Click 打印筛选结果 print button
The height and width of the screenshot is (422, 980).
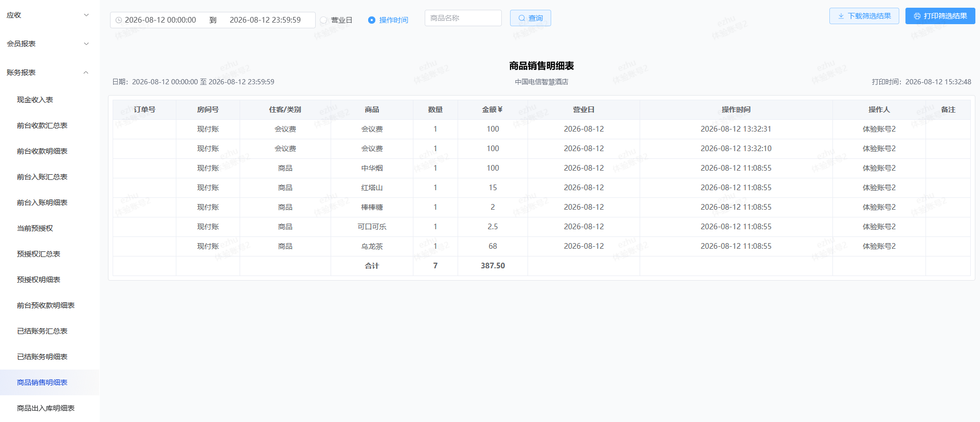coord(940,16)
